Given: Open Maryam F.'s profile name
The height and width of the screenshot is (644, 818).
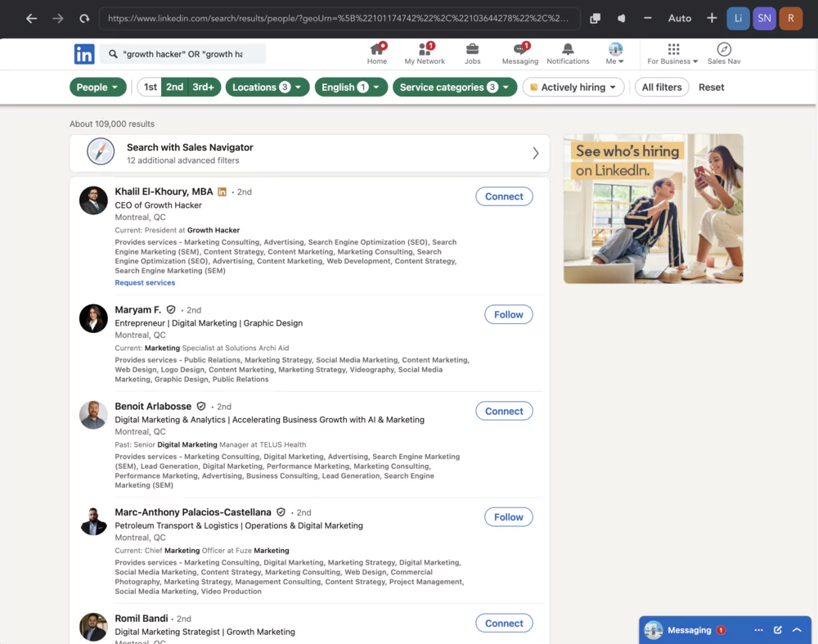Looking at the screenshot, I should pyautogui.click(x=137, y=309).
